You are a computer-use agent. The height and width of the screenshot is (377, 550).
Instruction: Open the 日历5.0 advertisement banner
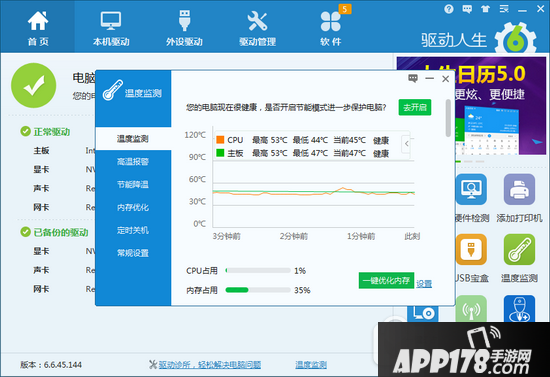click(x=500, y=106)
